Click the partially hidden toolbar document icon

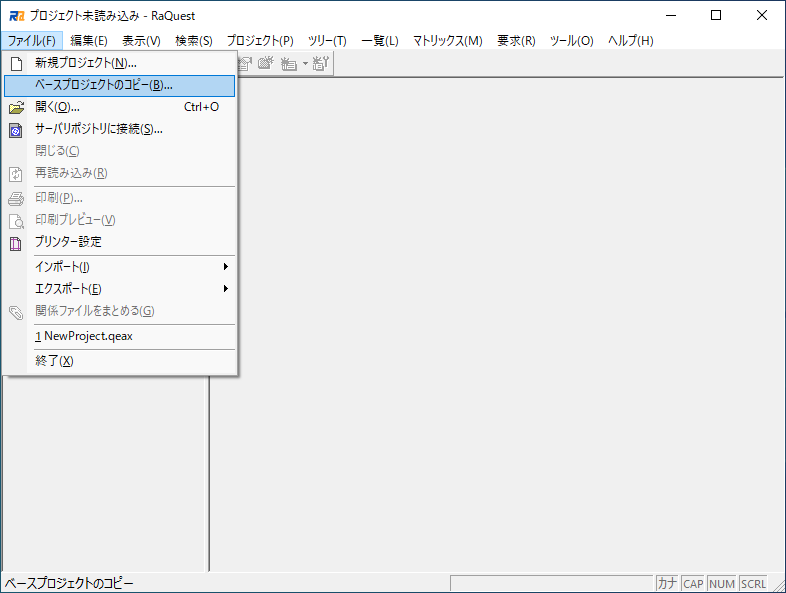[245, 64]
